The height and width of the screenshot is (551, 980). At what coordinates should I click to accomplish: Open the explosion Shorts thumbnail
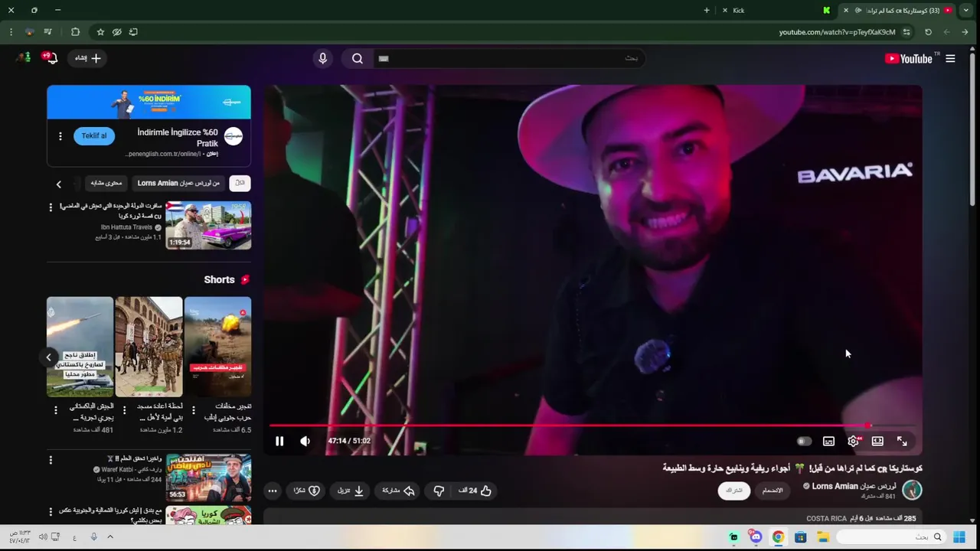pos(217,347)
